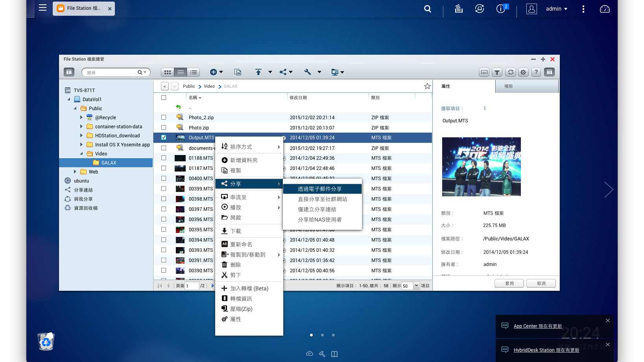Refresh the file list

[x=511, y=72]
